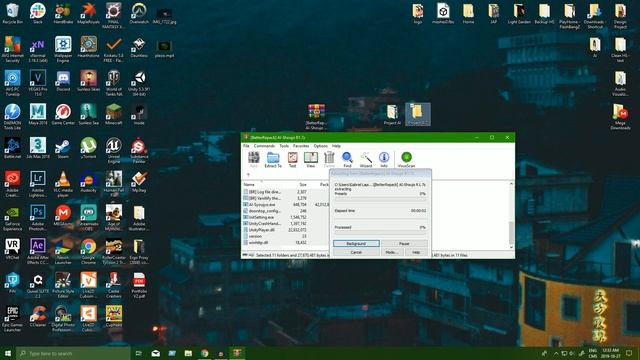Open the Info tool in WinRAR
The height and width of the screenshot is (360, 640).
coord(384,160)
